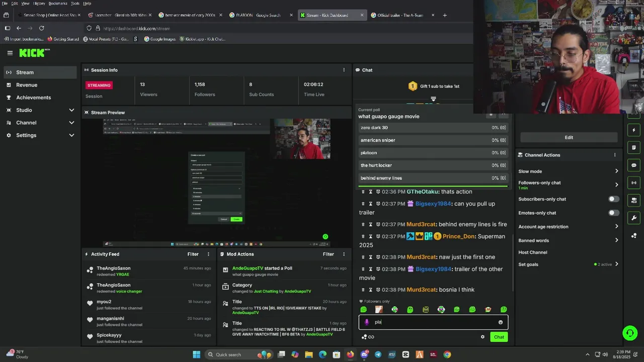Expand the Studio sidebar section
This screenshot has height=362, width=644.
point(40,110)
